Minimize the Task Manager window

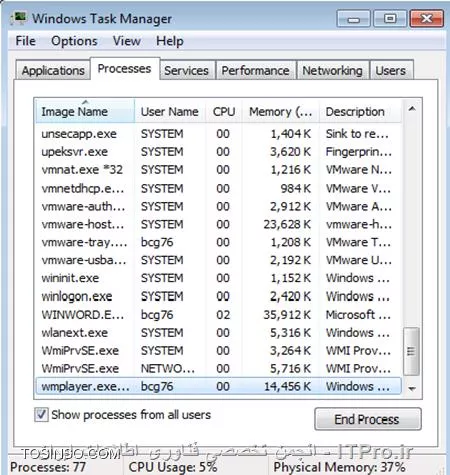click(354, 18)
